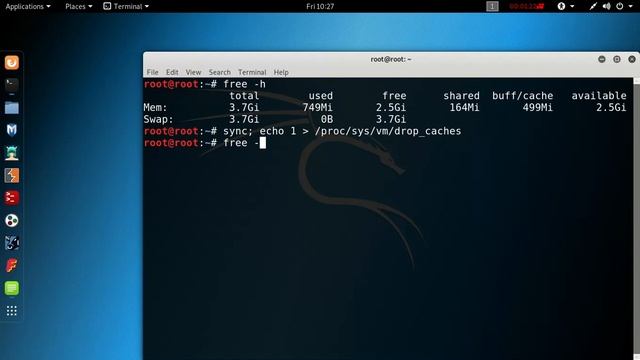
Task: Minimize the root@root terminal window
Action: click(x=602, y=59)
